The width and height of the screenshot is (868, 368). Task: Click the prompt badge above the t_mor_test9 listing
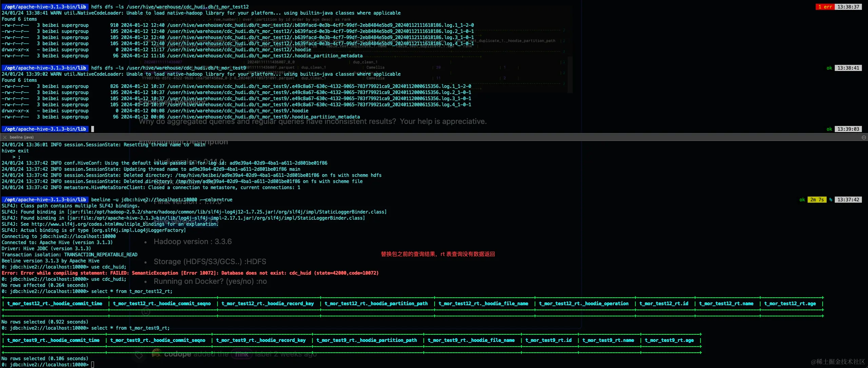(x=44, y=68)
